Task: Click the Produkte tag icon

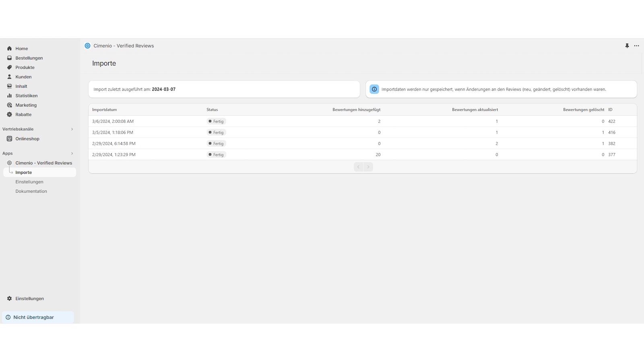Action: pos(9,67)
